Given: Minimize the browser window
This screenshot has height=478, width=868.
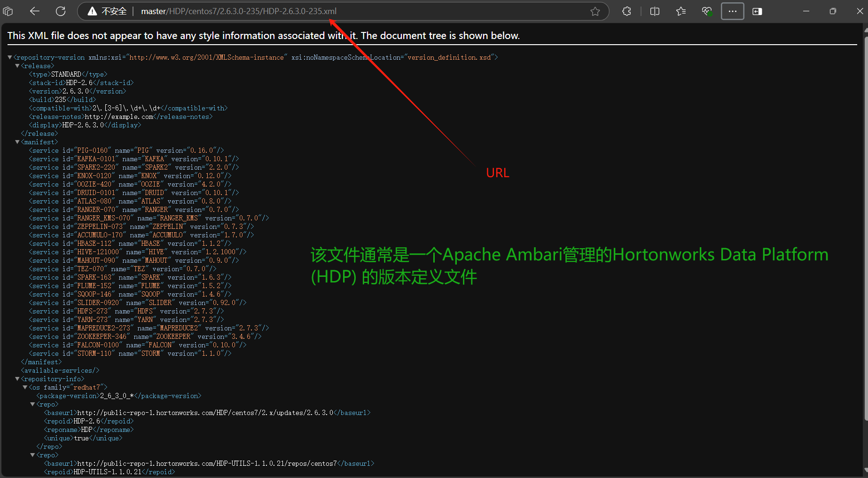Looking at the screenshot, I should (806, 11).
